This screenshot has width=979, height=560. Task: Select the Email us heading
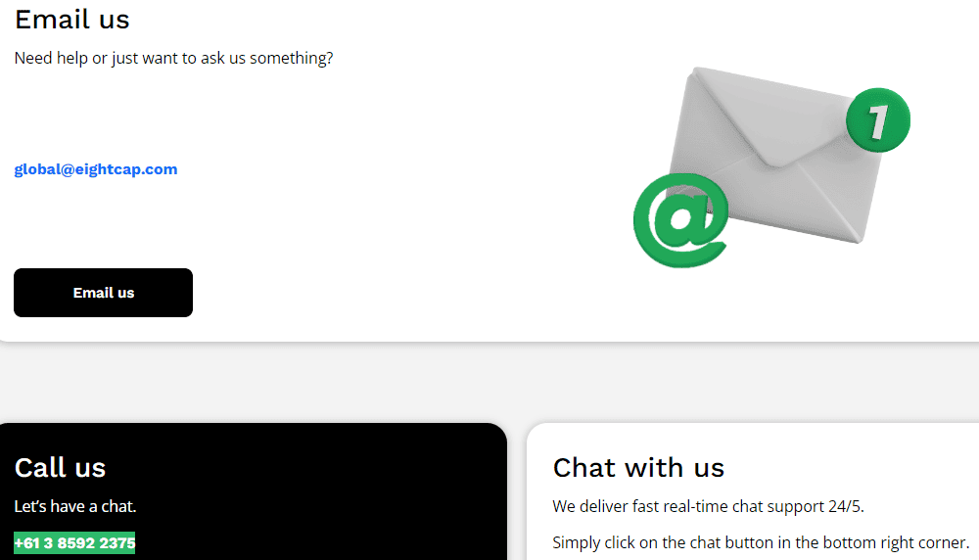[x=71, y=20]
